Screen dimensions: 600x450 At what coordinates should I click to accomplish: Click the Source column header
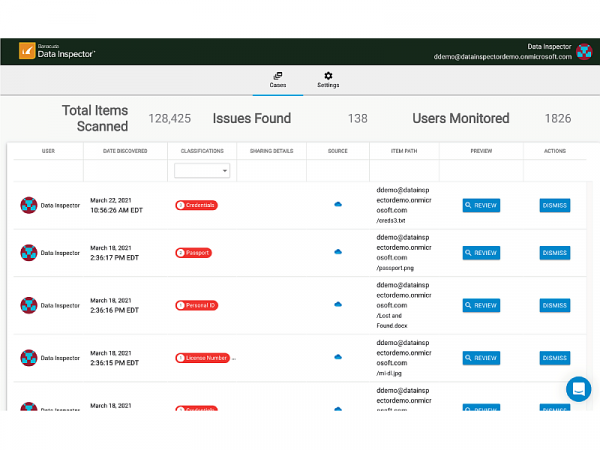point(338,151)
